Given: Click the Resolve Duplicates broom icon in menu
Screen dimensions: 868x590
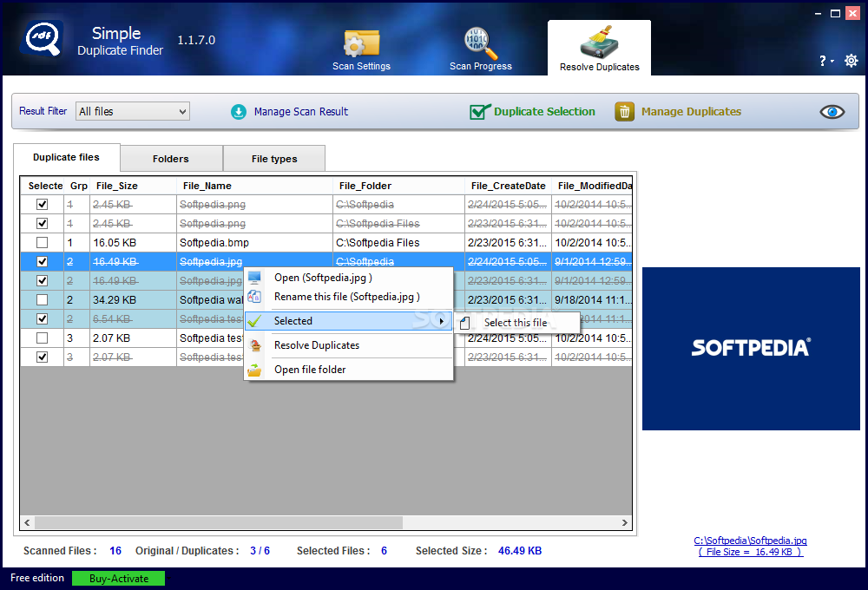Looking at the screenshot, I should click(x=254, y=345).
